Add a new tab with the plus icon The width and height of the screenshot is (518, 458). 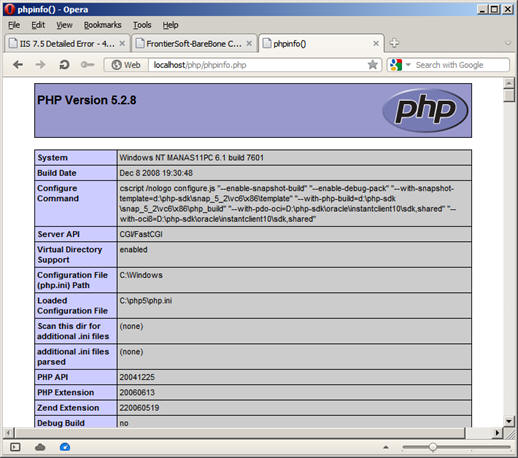394,43
